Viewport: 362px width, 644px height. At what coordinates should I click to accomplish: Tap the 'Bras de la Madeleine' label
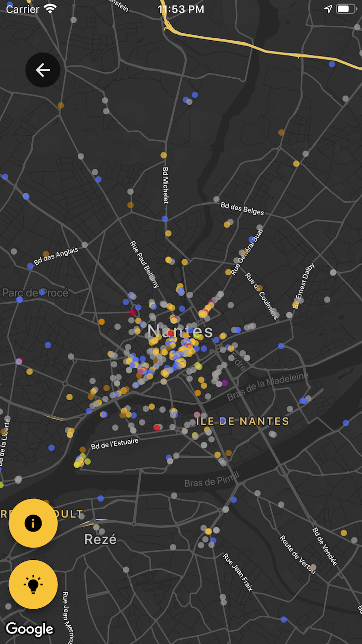(x=267, y=387)
